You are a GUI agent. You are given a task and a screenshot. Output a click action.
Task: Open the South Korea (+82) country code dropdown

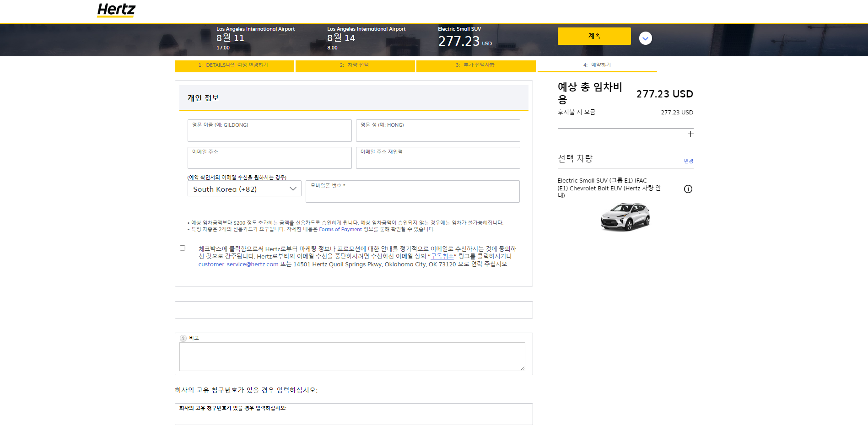[x=244, y=189]
